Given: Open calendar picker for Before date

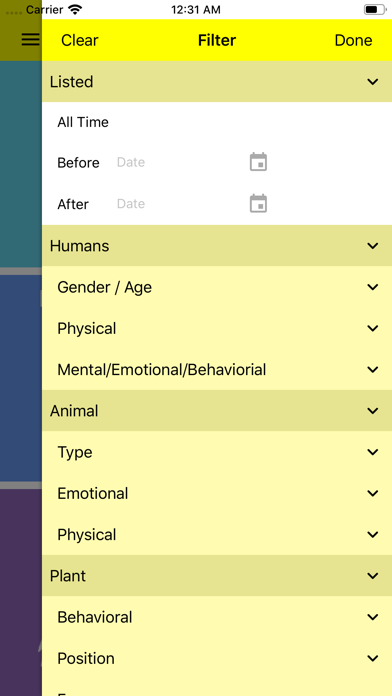Looking at the screenshot, I should (x=258, y=162).
